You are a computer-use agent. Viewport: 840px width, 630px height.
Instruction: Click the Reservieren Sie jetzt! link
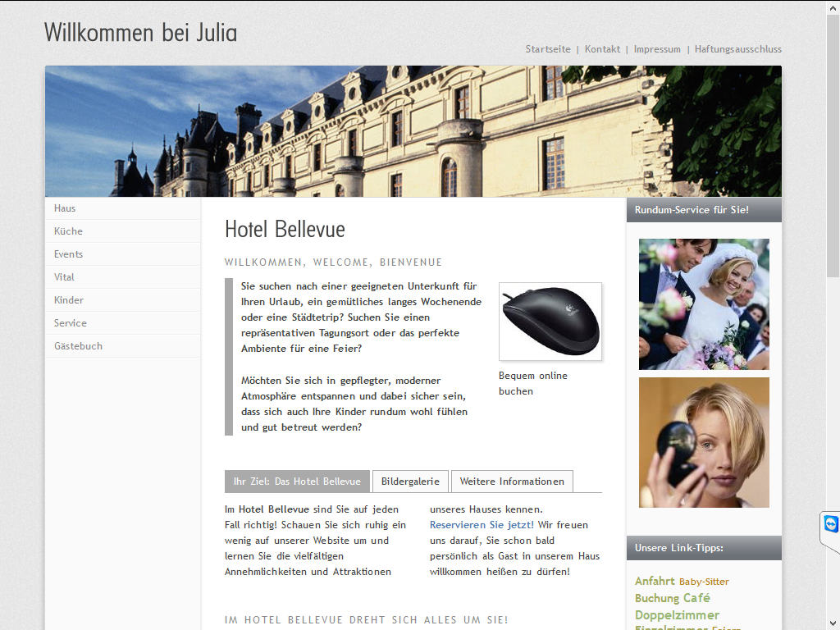(482, 525)
